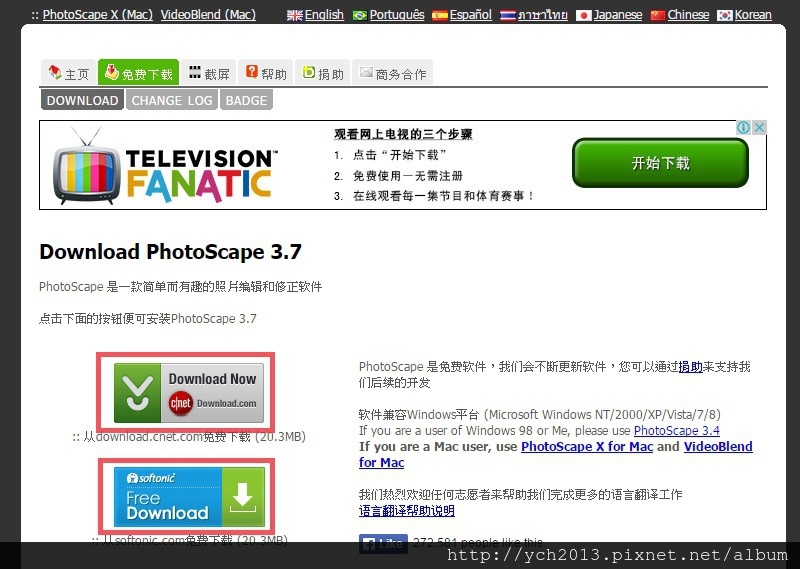Click the help tab question icon
800x569 pixels.
[252, 71]
